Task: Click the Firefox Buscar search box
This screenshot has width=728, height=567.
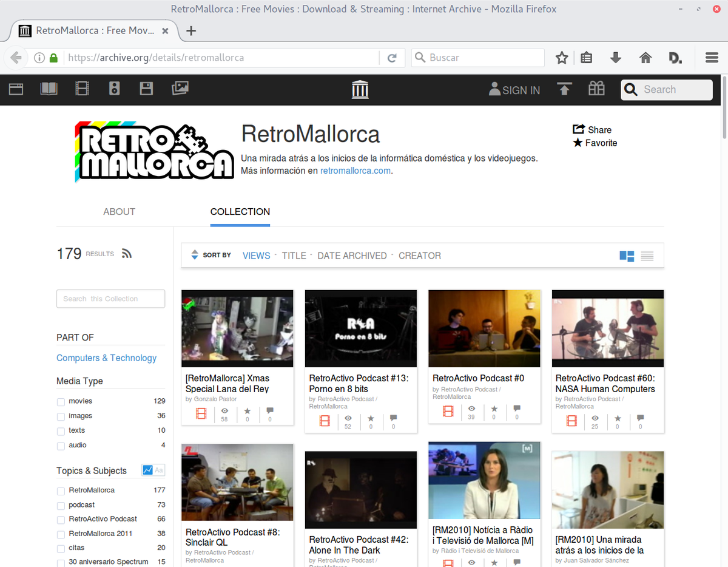Action: pyautogui.click(x=478, y=58)
